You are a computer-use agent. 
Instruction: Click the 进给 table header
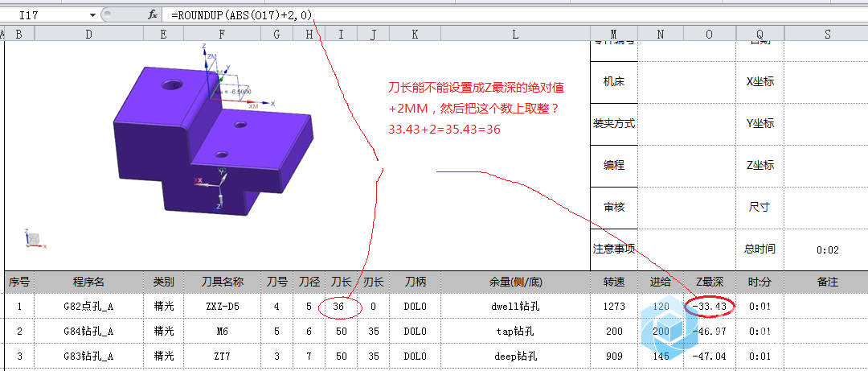[x=660, y=282]
